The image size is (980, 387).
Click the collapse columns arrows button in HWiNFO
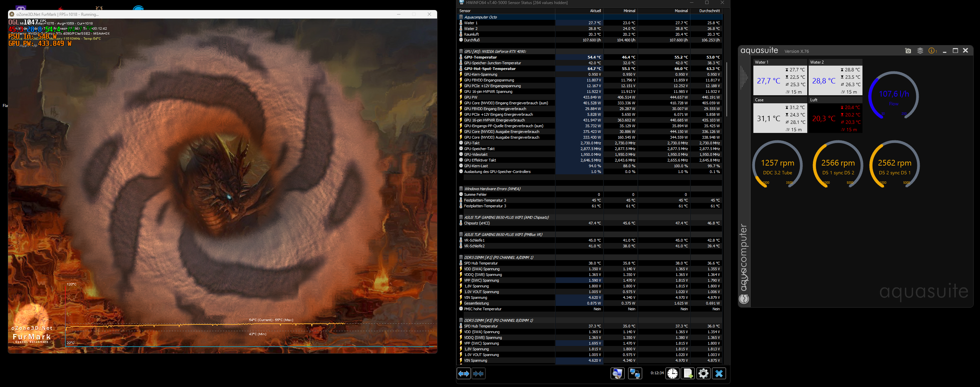coord(478,374)
